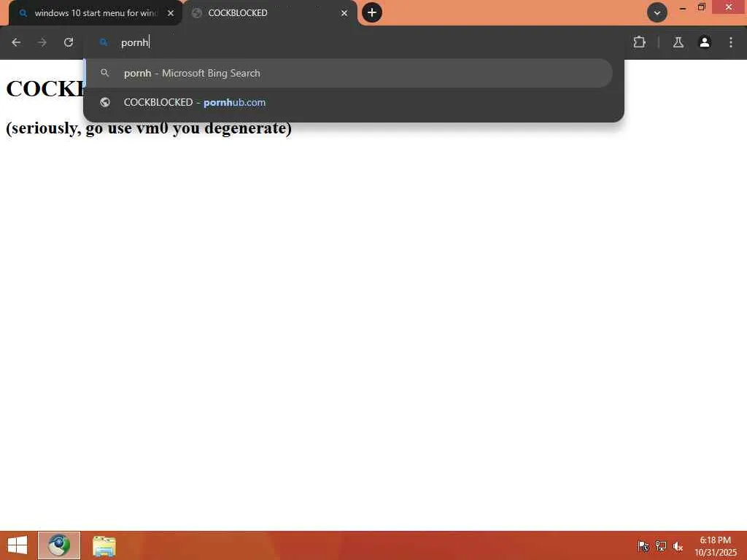Viewport: 747px width, 560px height.
Task: Open the Action Center flag icon
Action: coord(643,546)
